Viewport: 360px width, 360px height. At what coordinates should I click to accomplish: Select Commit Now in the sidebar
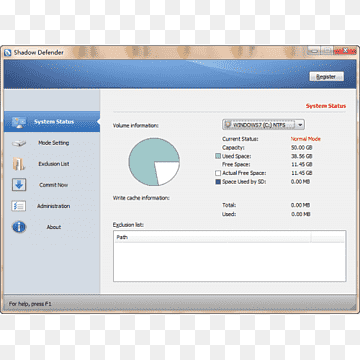pos(52,185)
